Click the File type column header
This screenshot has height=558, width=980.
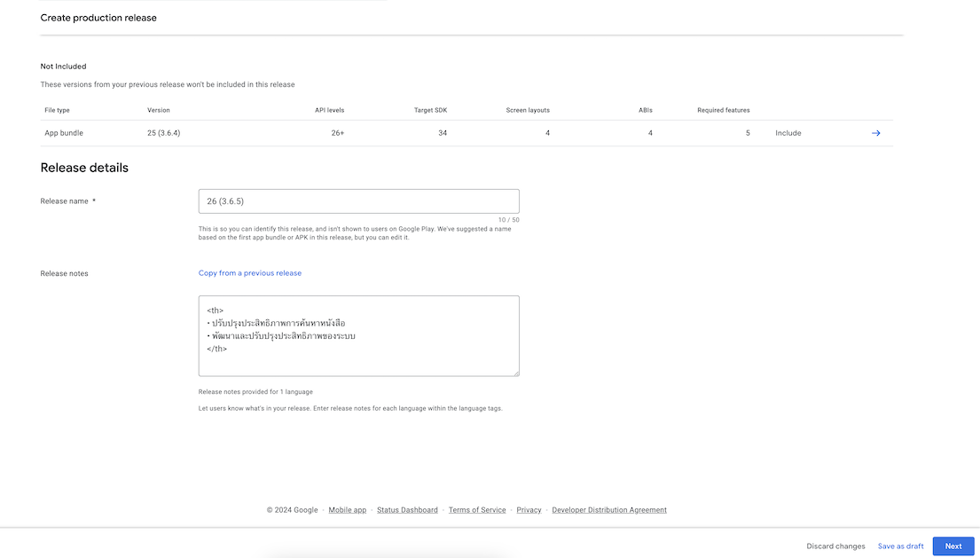[57, 110]
